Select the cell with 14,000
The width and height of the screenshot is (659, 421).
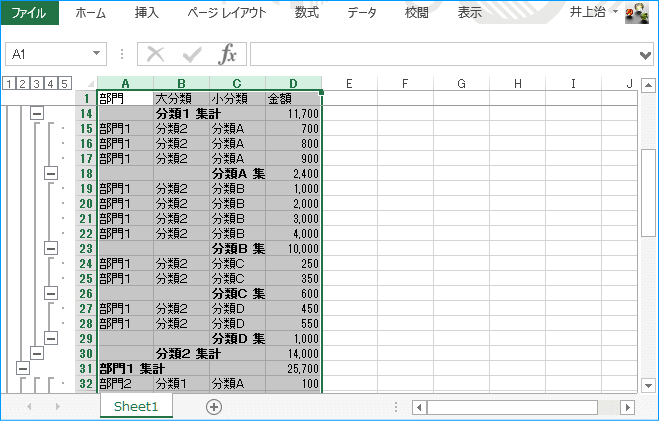click(x=293, y=353)
